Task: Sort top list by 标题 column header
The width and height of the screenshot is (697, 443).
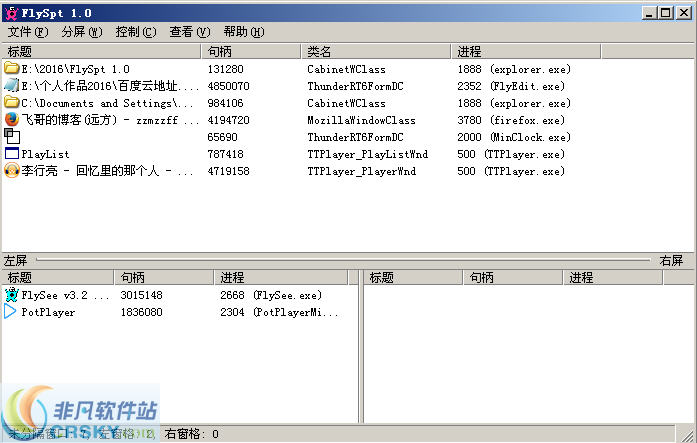Action: tap(101, 52)
